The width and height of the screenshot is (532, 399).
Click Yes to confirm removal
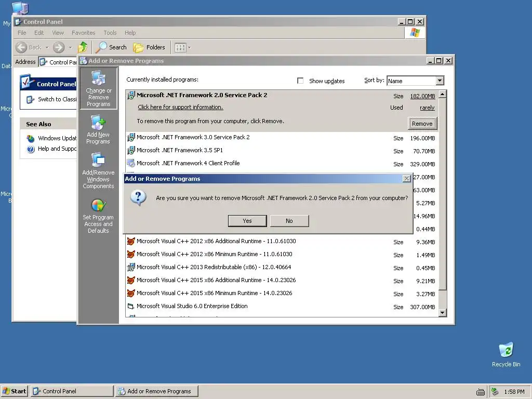tap(247, 221)
